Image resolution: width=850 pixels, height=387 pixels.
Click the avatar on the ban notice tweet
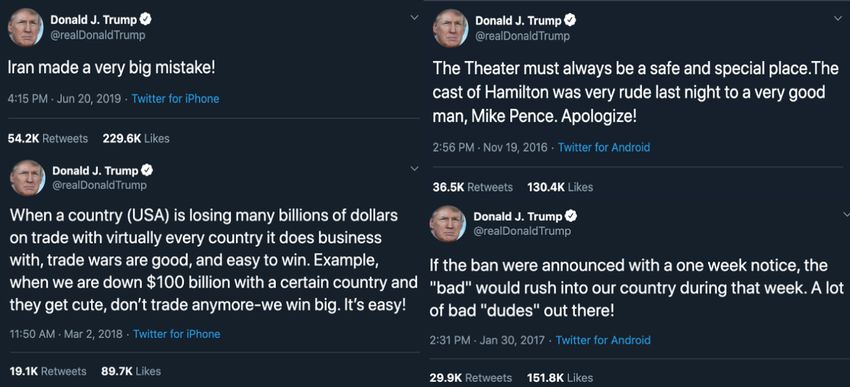pyautogui.click(x=448, y=224)
